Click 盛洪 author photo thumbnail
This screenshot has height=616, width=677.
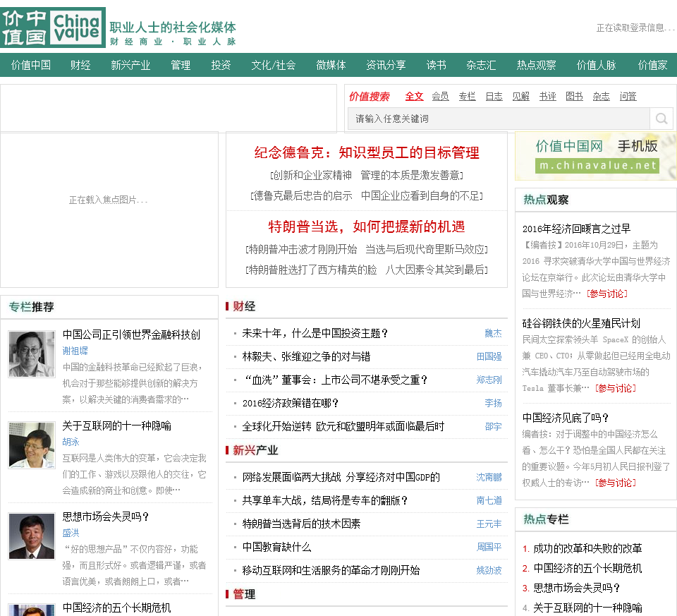[x=32, y=536]
